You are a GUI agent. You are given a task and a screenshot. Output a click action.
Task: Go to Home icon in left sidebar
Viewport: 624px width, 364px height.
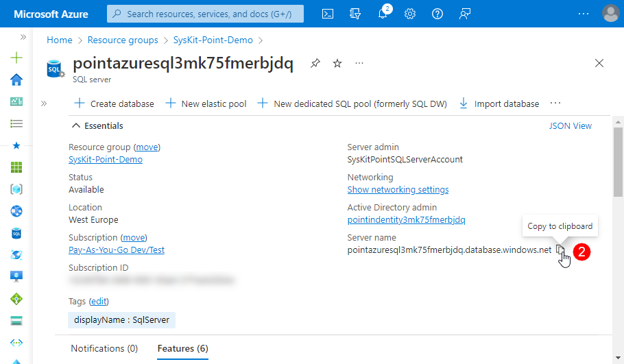(x=16, y=80)
